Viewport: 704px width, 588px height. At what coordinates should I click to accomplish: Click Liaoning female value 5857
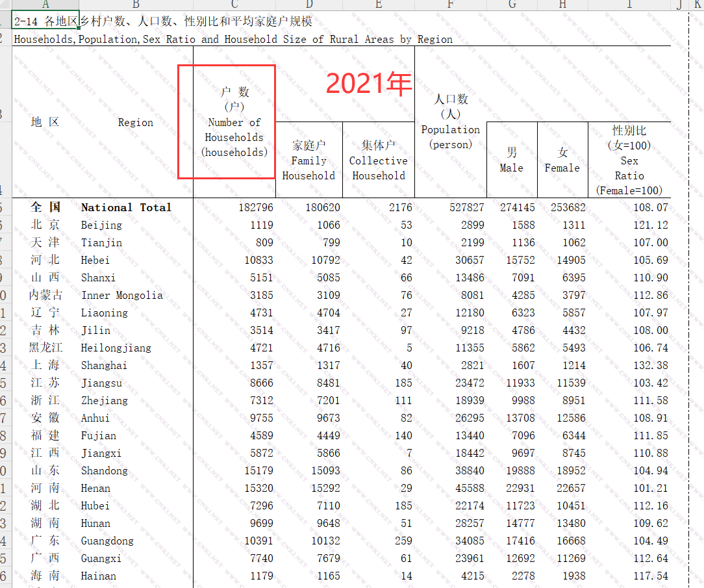tap(574, 313)
